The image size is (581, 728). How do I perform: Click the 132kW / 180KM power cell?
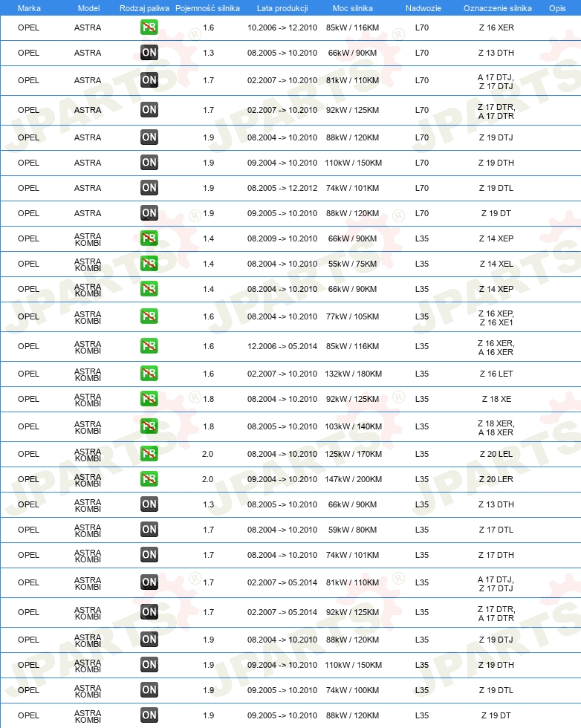[354, 374]
